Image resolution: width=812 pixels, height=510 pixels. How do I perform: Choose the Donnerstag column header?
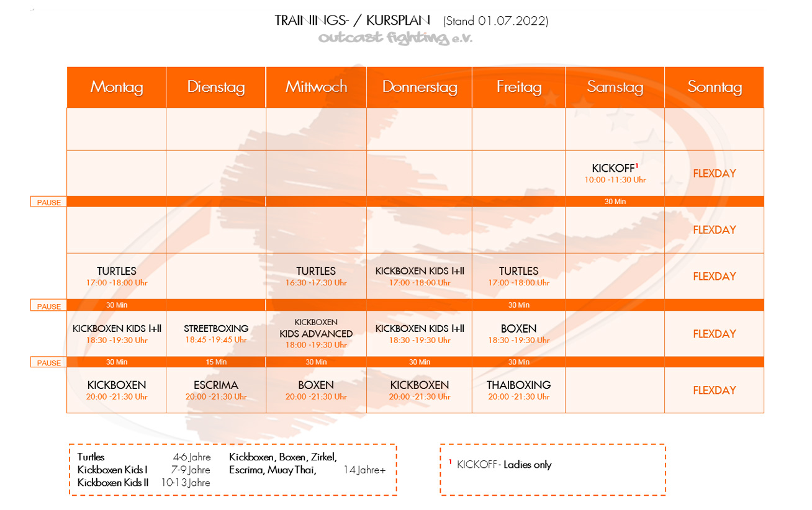click(420, 87)
